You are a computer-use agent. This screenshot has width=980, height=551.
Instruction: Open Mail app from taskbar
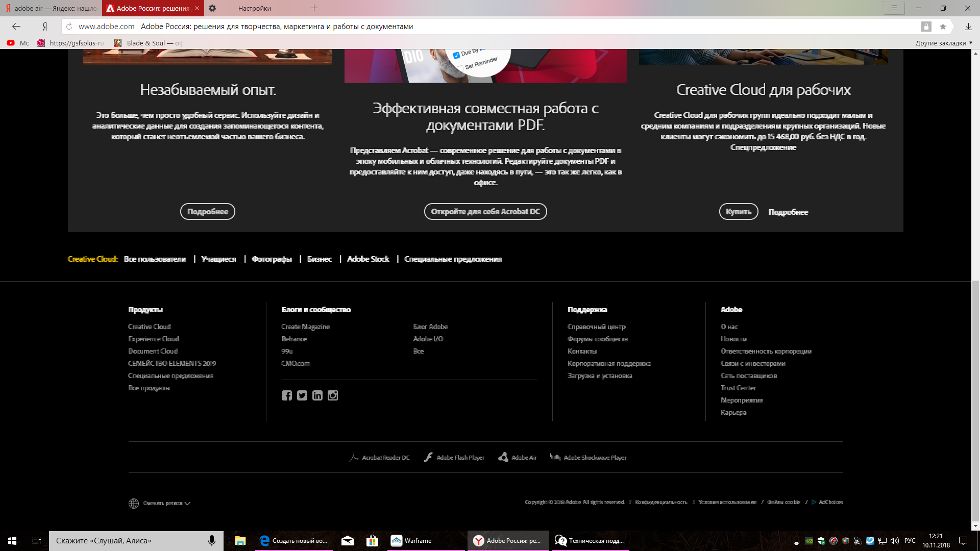point(348,541)
